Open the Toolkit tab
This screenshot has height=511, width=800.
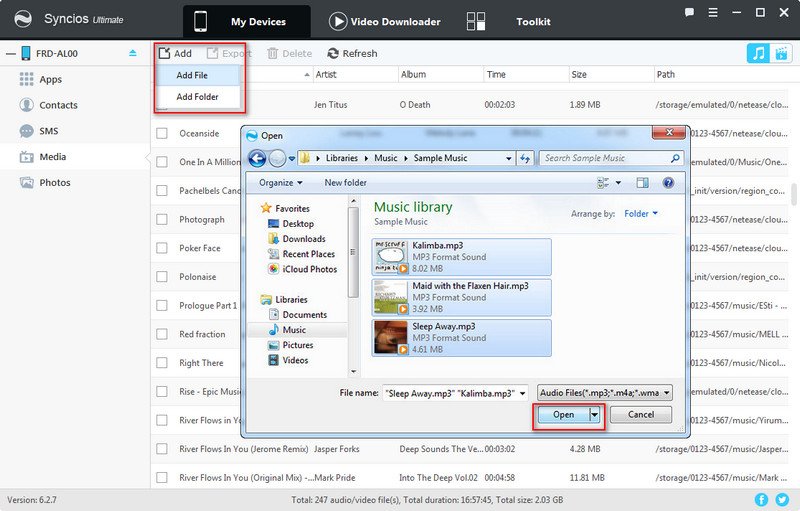point(508,21)
